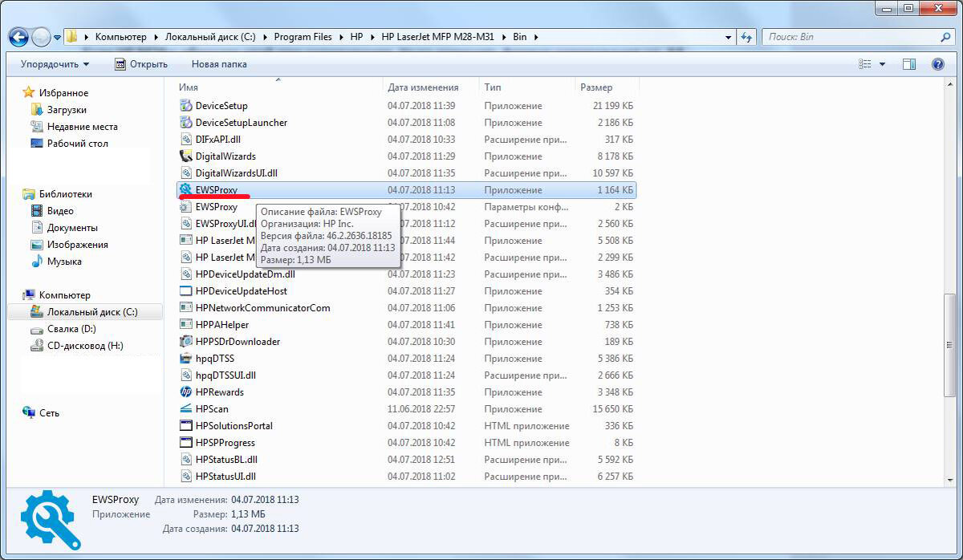Screen dimensions: 963x560
Task: Expand breadcrumb arrow after Program Files
Action: click(x=341, y=37)
